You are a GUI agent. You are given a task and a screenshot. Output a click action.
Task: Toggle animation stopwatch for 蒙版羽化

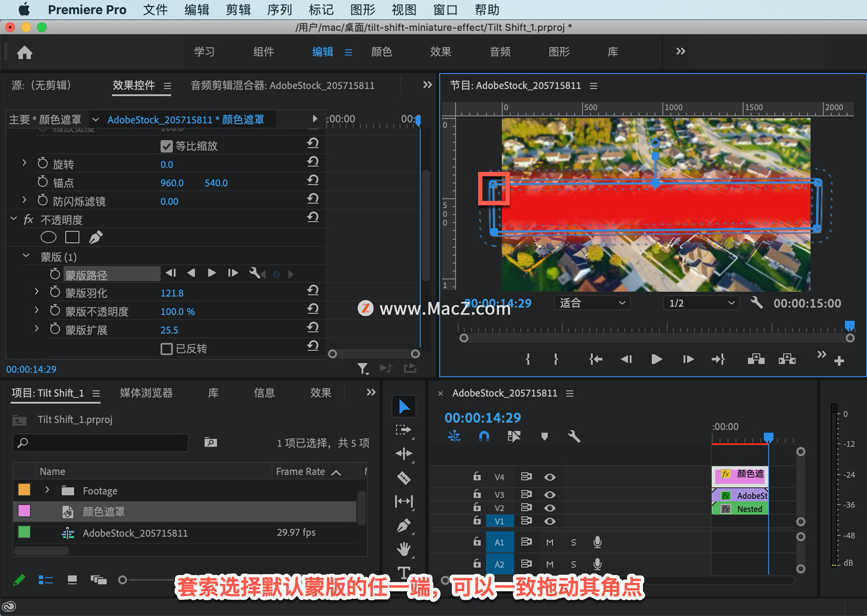(x=55, y=292)
